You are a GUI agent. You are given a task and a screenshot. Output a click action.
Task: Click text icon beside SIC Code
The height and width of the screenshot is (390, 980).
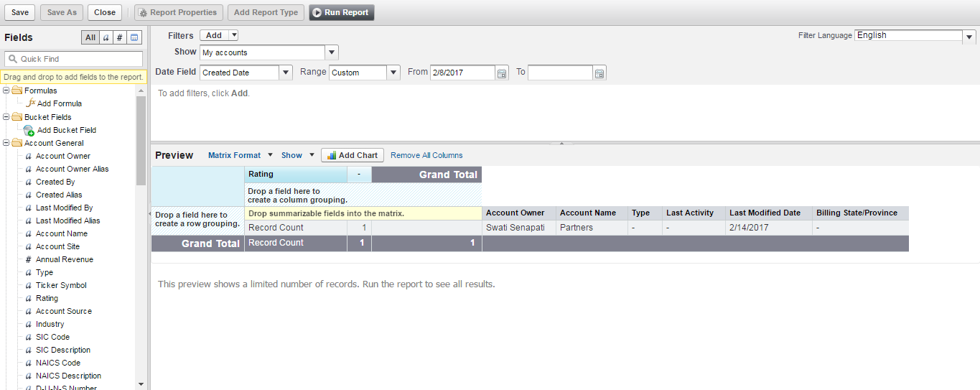pos(28,337)
